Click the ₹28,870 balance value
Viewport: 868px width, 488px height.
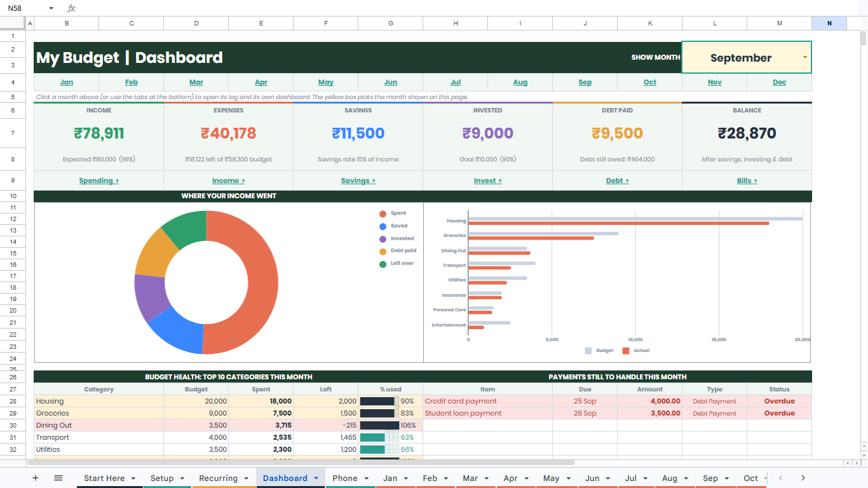pyautogui.click(x=747, y=133)
